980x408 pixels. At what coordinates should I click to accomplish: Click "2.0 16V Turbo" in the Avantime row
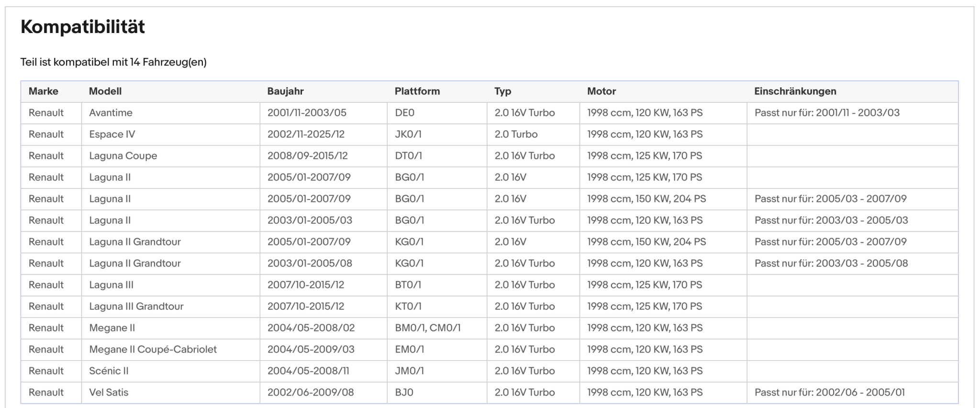pos(525,113)
